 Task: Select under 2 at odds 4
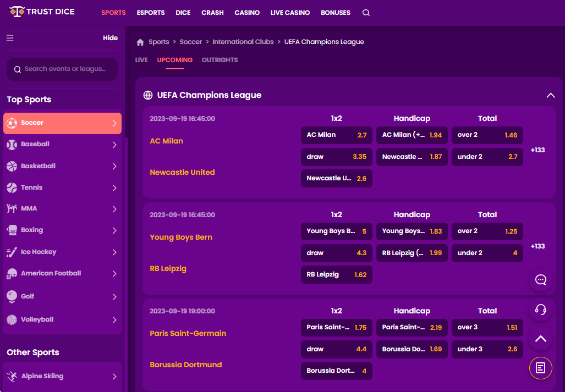point(487,253)
